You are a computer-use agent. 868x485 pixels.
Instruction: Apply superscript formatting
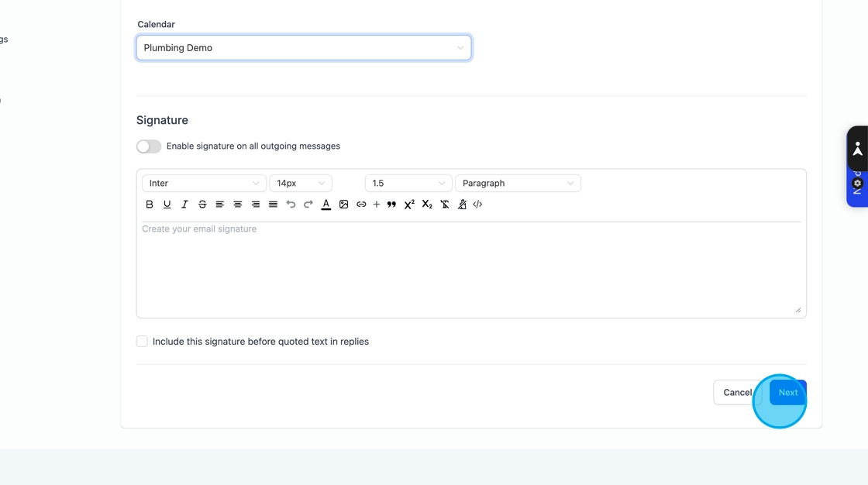409,205
